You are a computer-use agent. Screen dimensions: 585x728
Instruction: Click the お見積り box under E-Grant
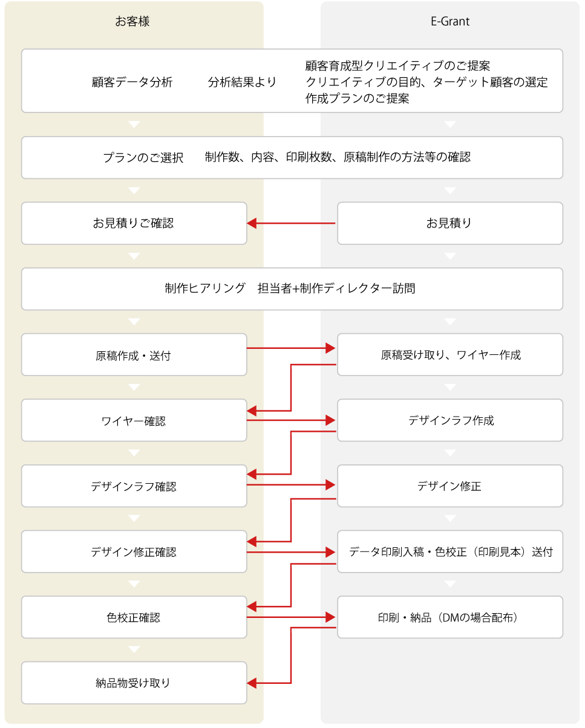tap(449, 223)
